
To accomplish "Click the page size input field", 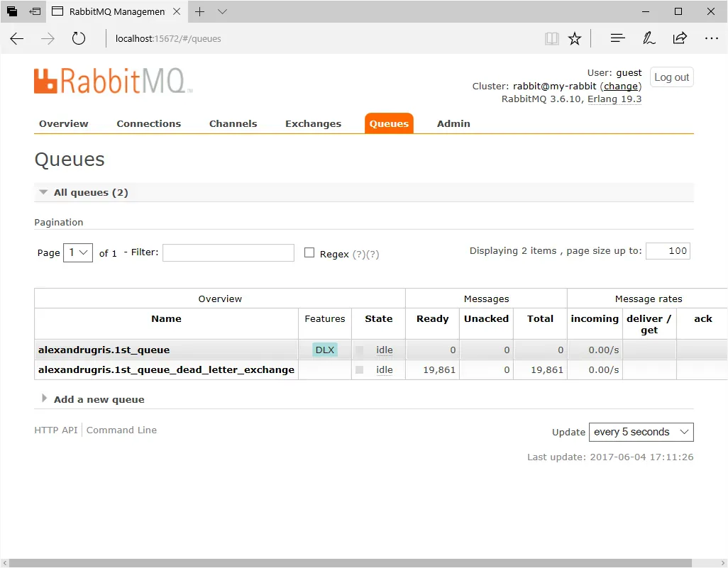I will point(668,251).
